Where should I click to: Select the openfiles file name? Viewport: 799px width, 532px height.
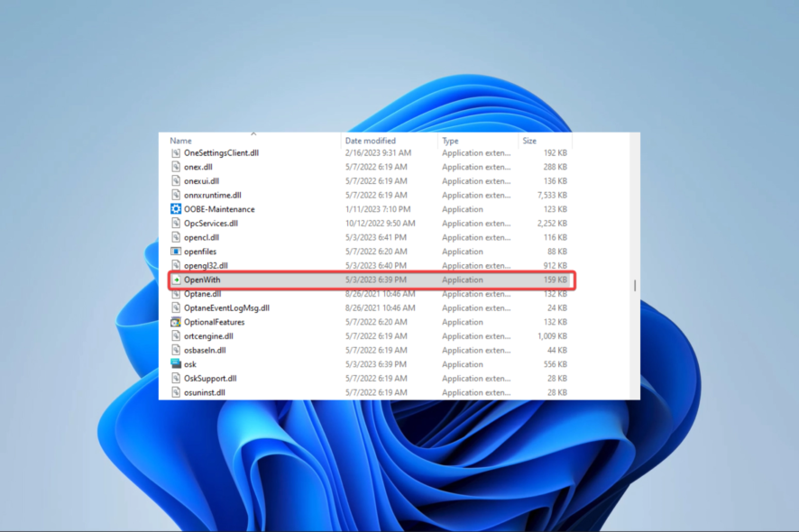[200, 252]
